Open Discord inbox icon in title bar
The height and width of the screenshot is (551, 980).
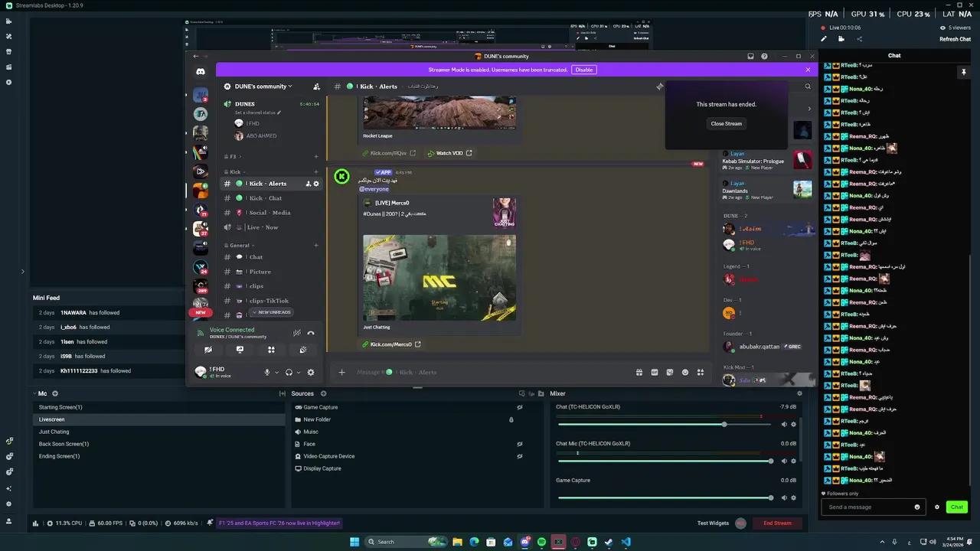[751, 56]
